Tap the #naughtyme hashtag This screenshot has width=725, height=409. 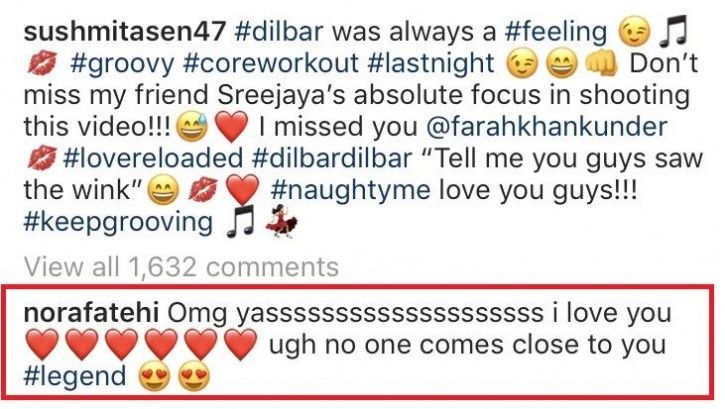point(350,190)
